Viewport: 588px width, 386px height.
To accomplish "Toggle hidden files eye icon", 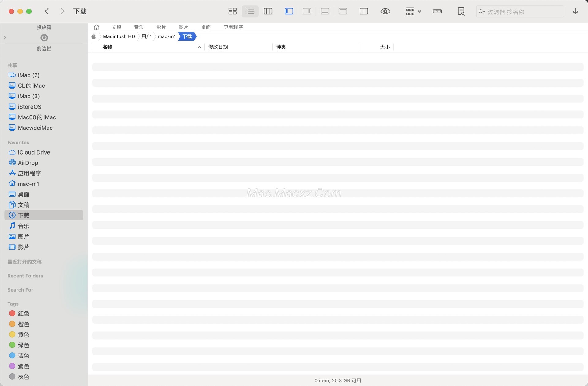I will point(385,11).
